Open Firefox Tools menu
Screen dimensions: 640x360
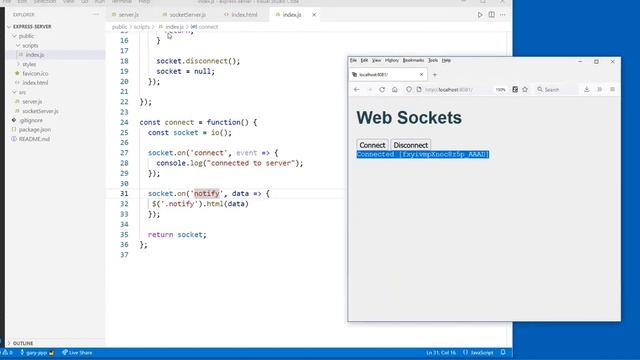click(x=433, y=60)
